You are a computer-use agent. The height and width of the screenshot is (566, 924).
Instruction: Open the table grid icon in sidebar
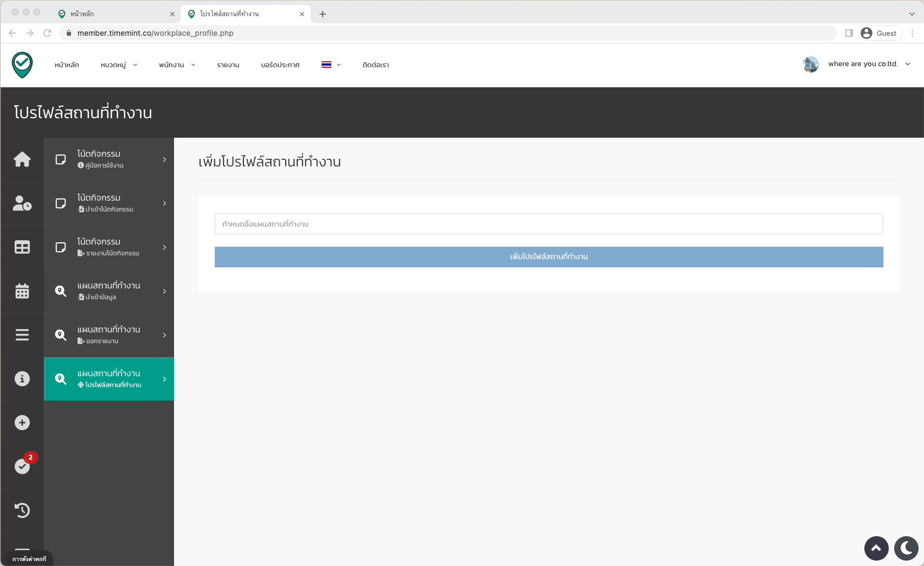coord(22,247)
